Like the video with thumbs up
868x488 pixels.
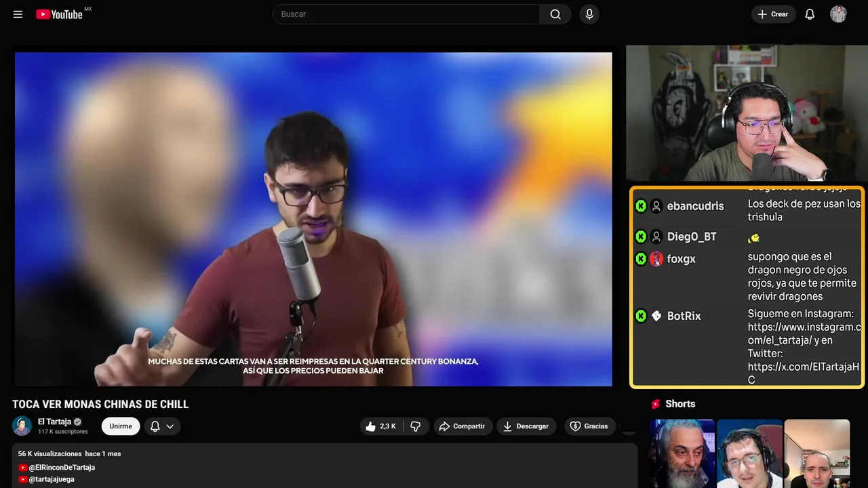pos(381,426)
